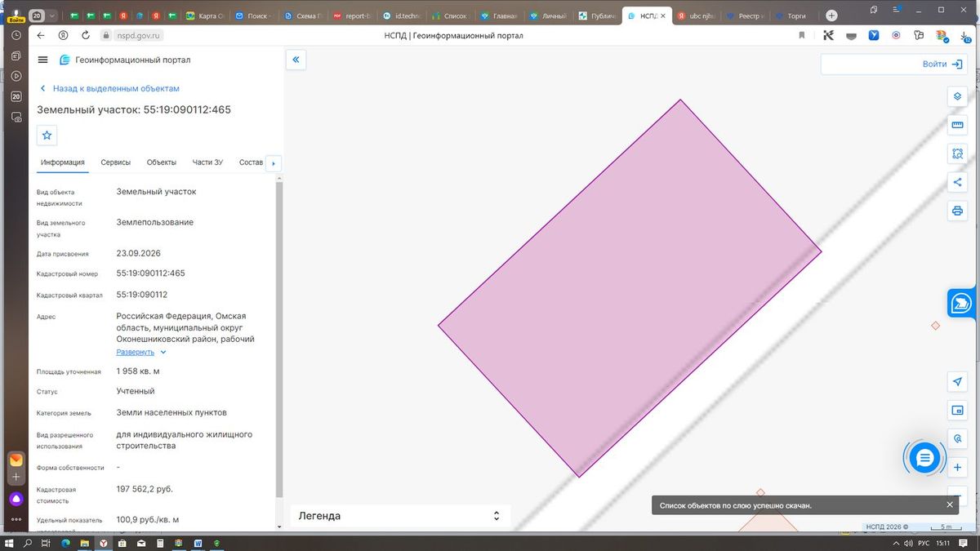
Task: Go back to selected objects list
Action: (109, 88)
